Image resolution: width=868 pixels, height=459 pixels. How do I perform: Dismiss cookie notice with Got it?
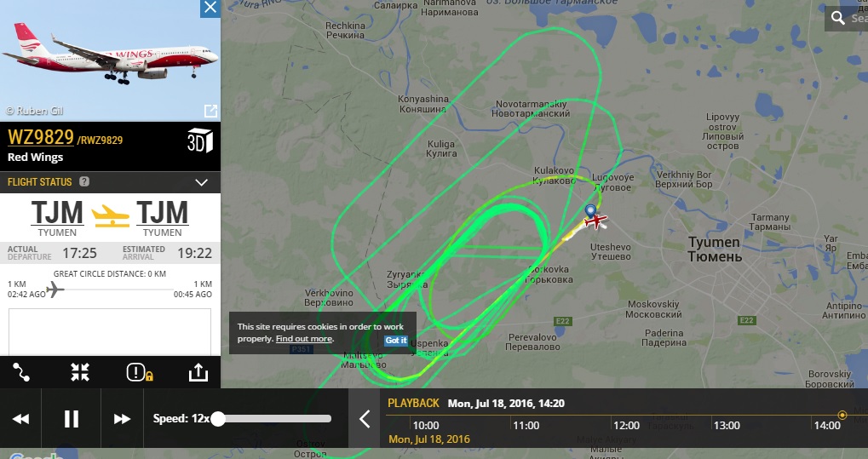396,340
